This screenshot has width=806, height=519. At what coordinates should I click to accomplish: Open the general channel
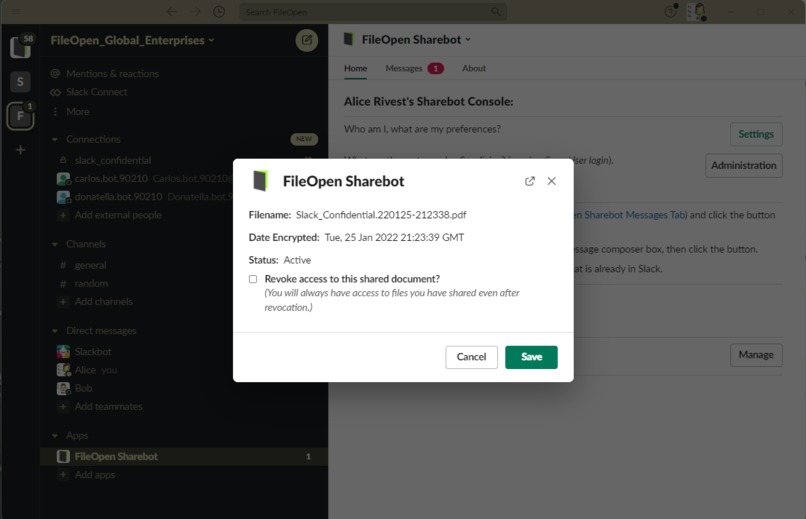coord(90,265)
